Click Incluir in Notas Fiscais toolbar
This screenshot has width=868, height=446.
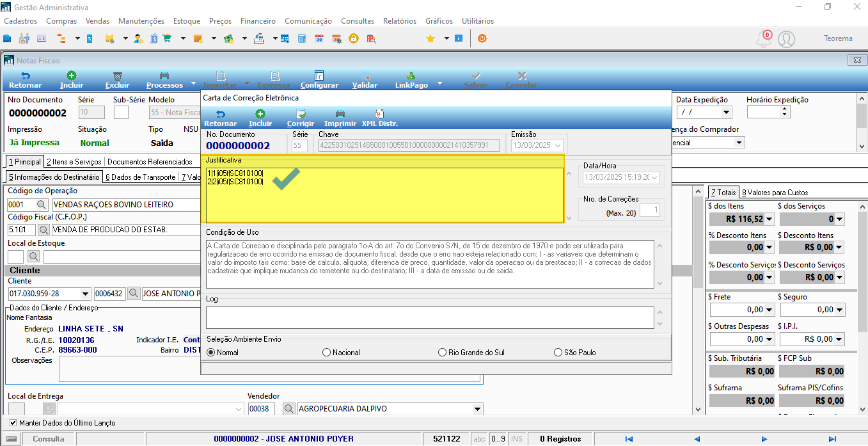[x=72, y=80]
